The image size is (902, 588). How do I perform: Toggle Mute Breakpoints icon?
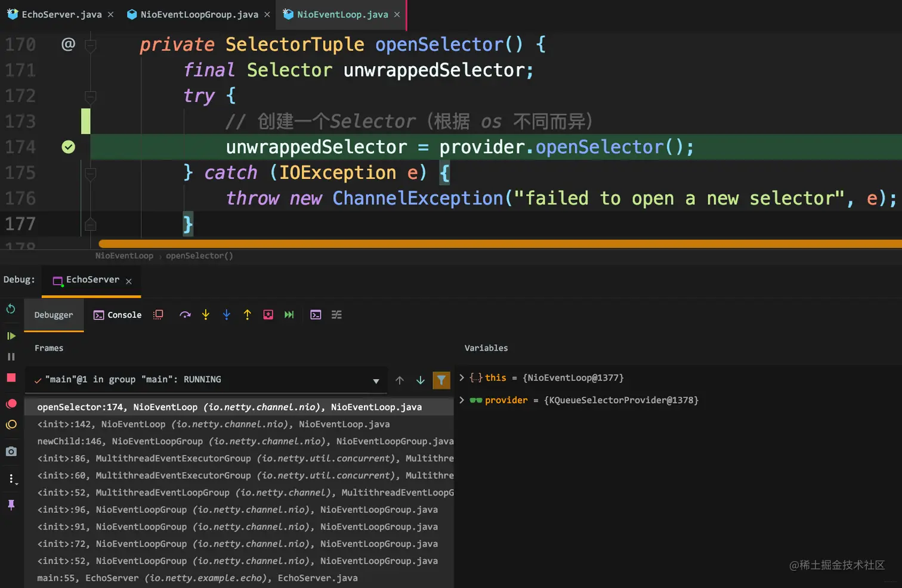[x=11, y=425]
